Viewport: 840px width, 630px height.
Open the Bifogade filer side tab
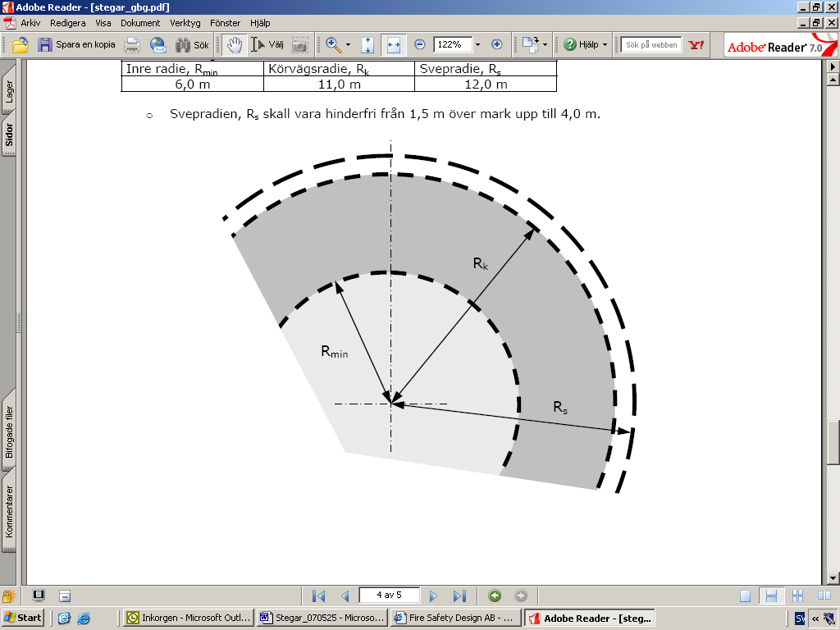[x=8, y=431]
